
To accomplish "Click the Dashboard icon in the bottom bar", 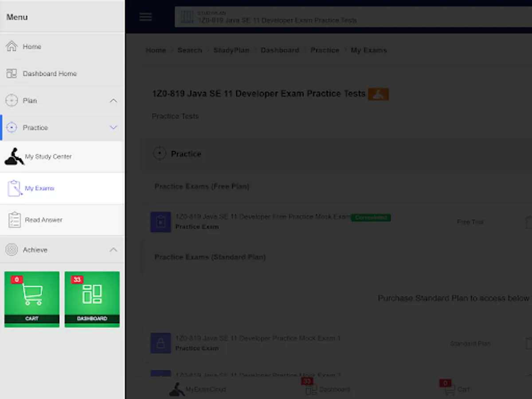I will tap(311, 390).
